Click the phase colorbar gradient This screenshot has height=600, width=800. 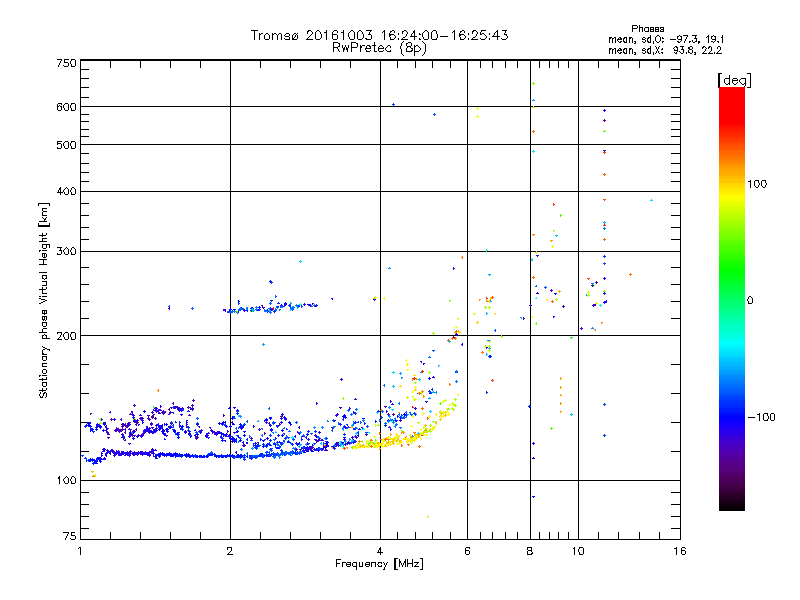[732, 299]
